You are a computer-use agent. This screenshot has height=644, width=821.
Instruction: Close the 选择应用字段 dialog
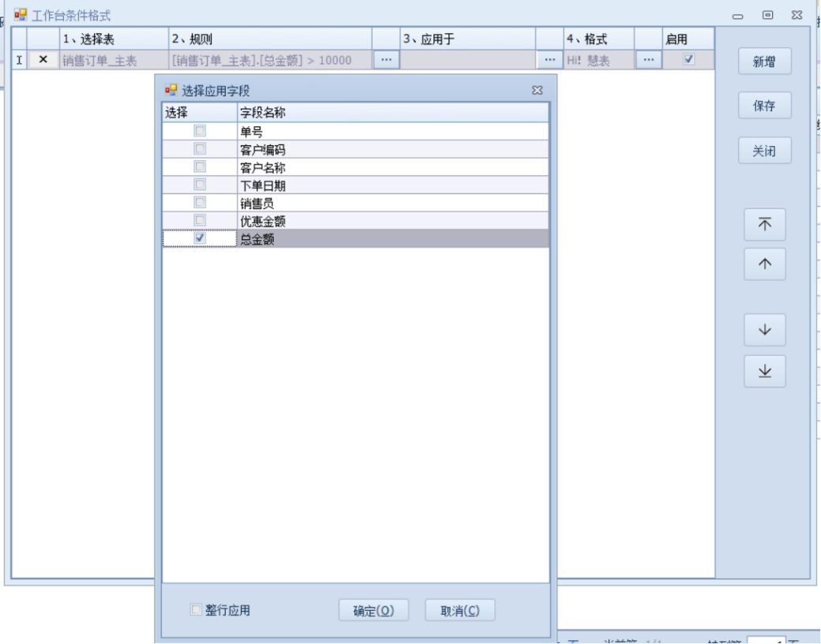[x=537, y=91]
